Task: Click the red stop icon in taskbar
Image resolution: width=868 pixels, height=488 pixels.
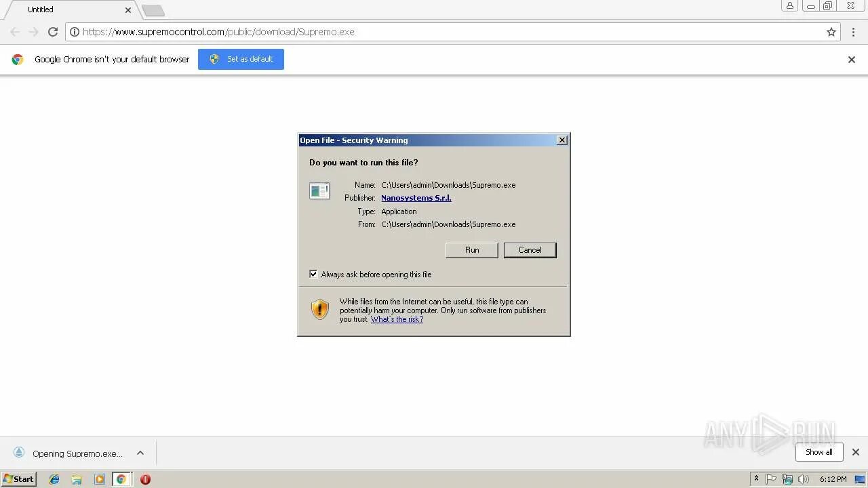Action: 145,479
